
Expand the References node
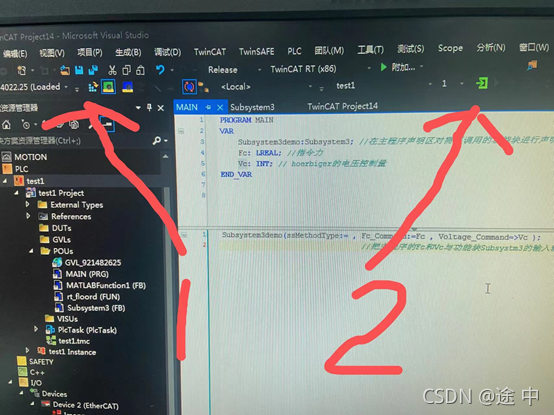coord(28,216)
